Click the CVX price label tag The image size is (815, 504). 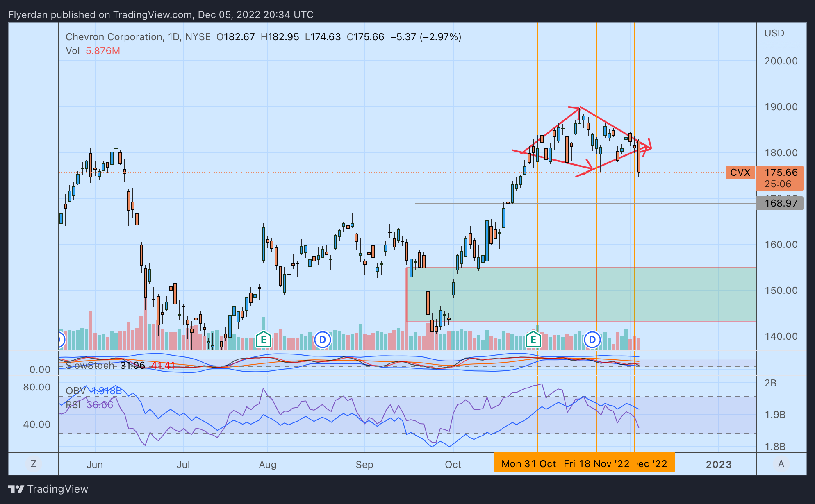tap(740, 173)
